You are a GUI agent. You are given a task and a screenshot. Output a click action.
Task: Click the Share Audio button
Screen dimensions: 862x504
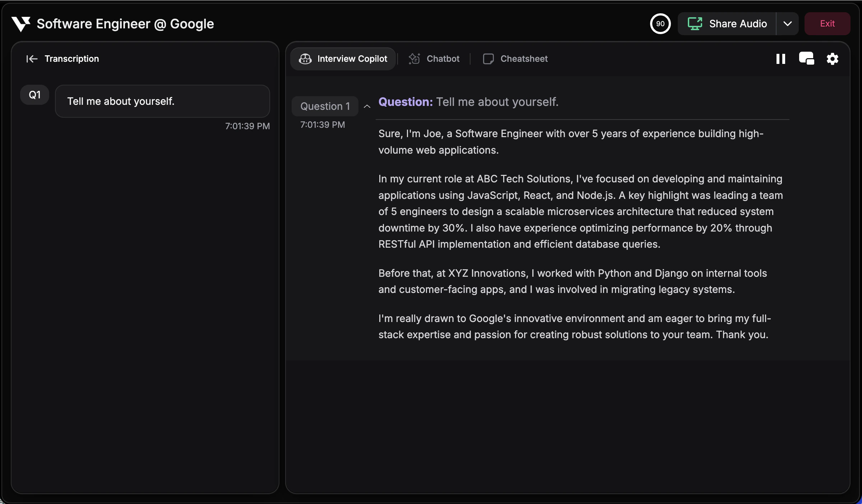tap(737, 24)
